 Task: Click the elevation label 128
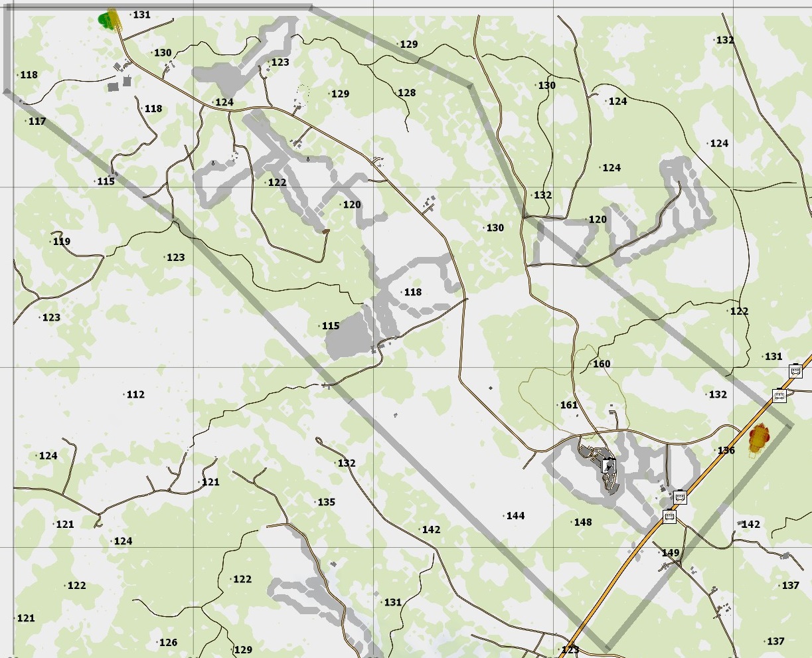[x=406, y=93]
